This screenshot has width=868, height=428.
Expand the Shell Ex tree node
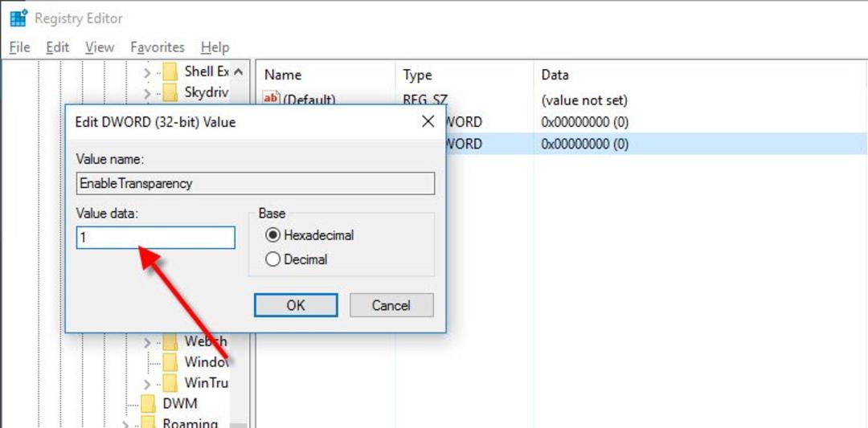click(x=147, y=72)
